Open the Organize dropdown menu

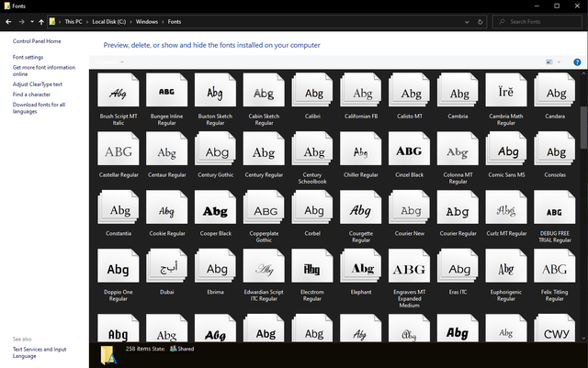pos(110,62)
